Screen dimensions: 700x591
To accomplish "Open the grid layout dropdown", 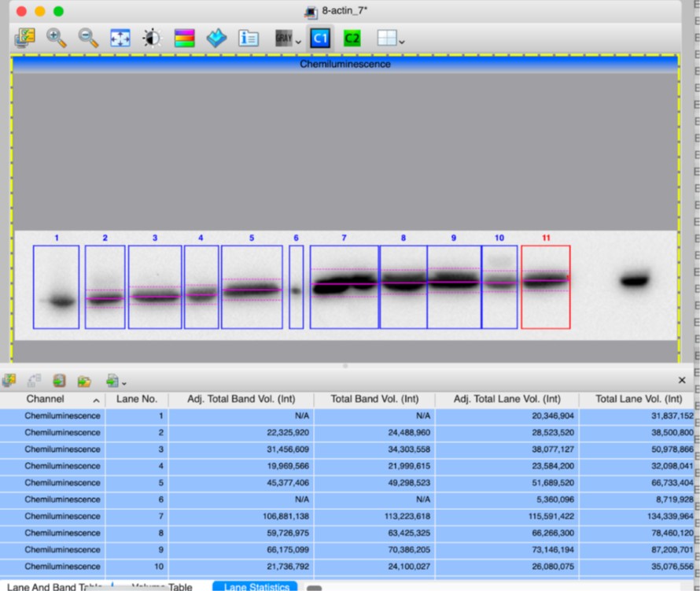I will click(402, 41).
